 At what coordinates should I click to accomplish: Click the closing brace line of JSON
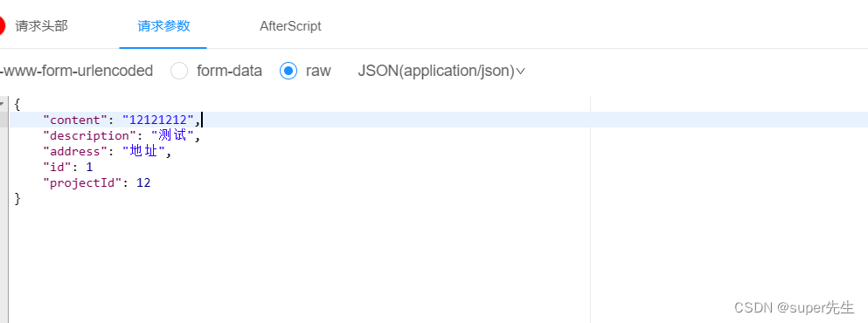click(x=17, y=198)
